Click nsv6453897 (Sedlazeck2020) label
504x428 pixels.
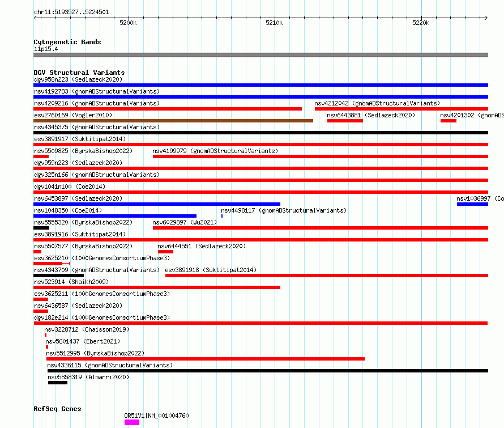coord(78,198)
